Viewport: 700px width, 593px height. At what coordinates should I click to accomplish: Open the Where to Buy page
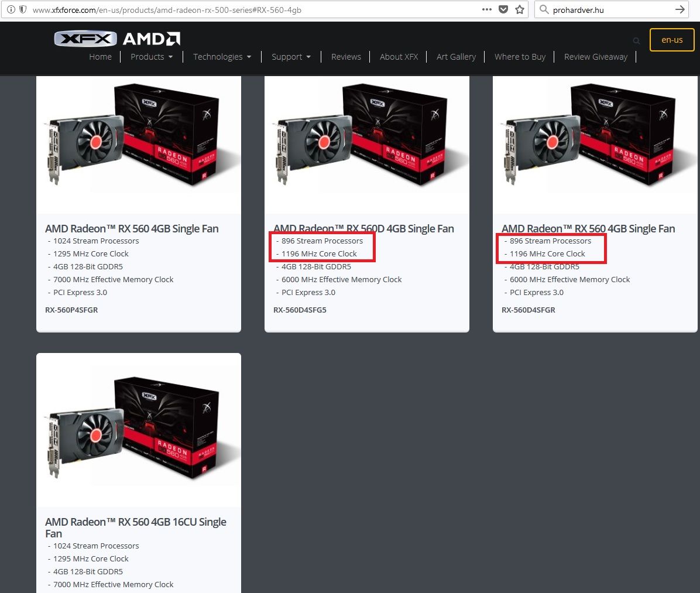(x=520, y=57)
